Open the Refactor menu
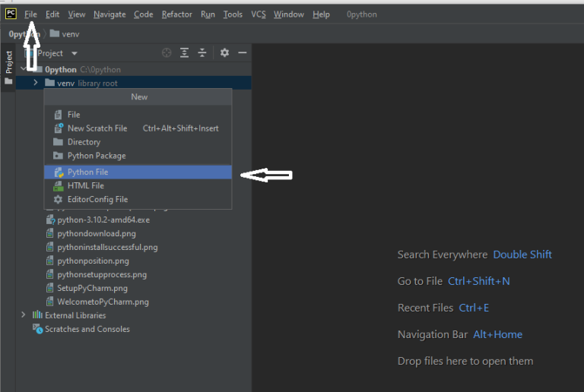 coord(177,14)
